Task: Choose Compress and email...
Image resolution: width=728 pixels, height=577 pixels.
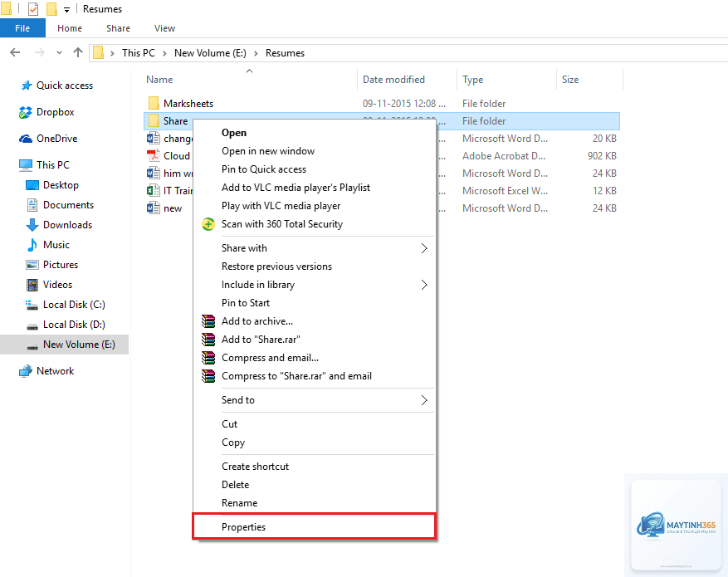Action: pyautogui.click(x=315, y=358)
